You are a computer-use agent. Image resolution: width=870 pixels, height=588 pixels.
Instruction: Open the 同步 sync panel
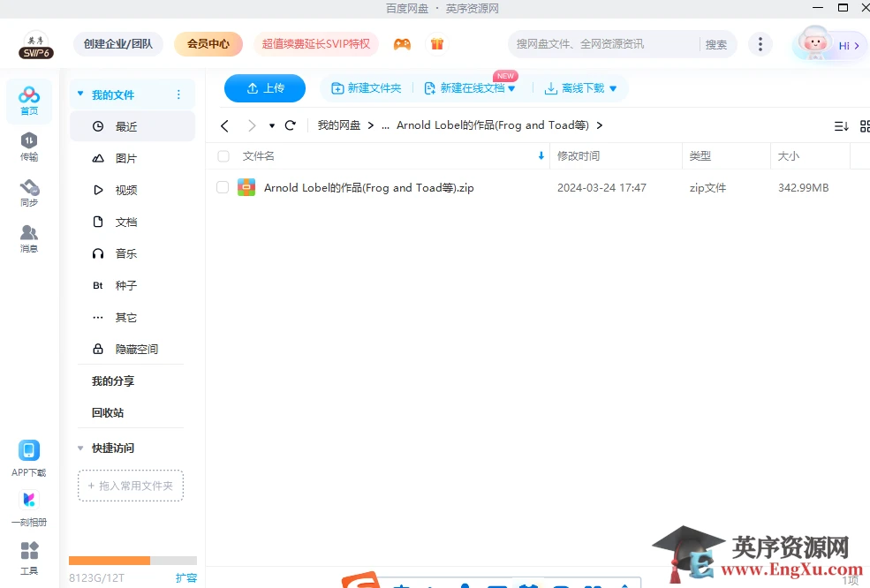(29, 193)
